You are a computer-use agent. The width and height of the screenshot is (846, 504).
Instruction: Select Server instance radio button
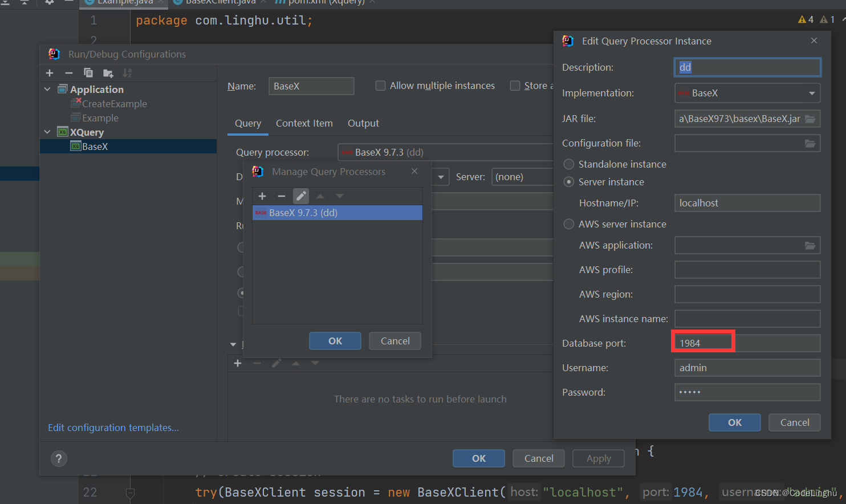point(568,182)
